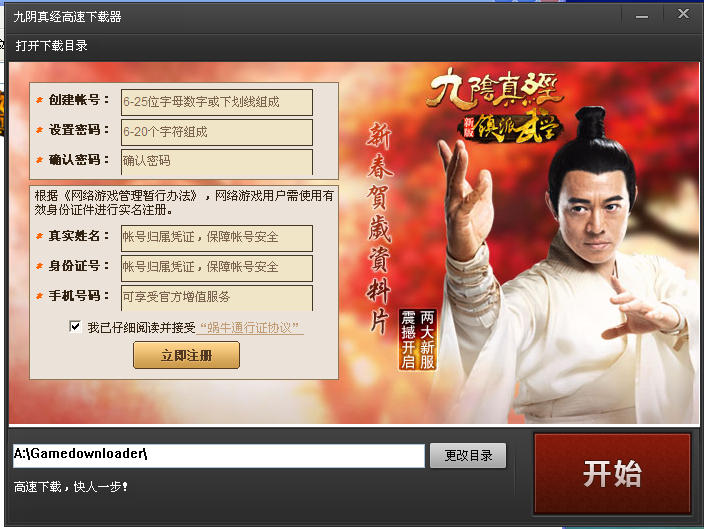Click the 镇派武学 new-version badge
The width and height of the screenshot is (704, 529).
coord(510,127)
